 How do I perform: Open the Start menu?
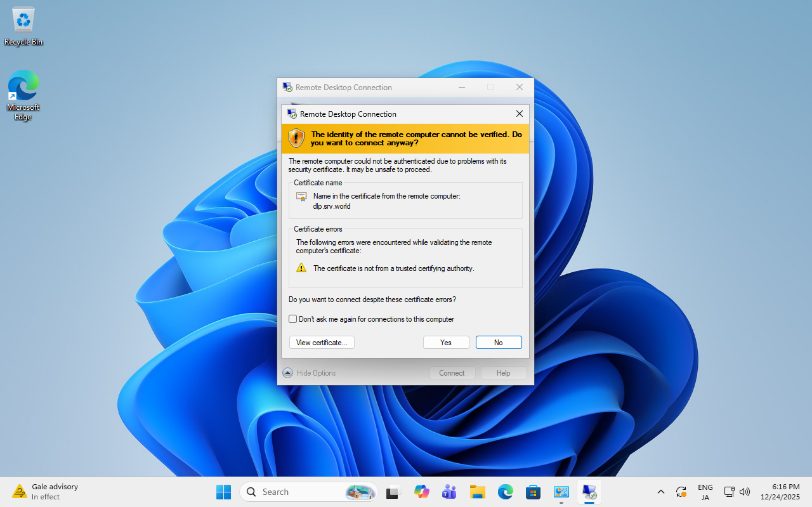pos(223,492)
